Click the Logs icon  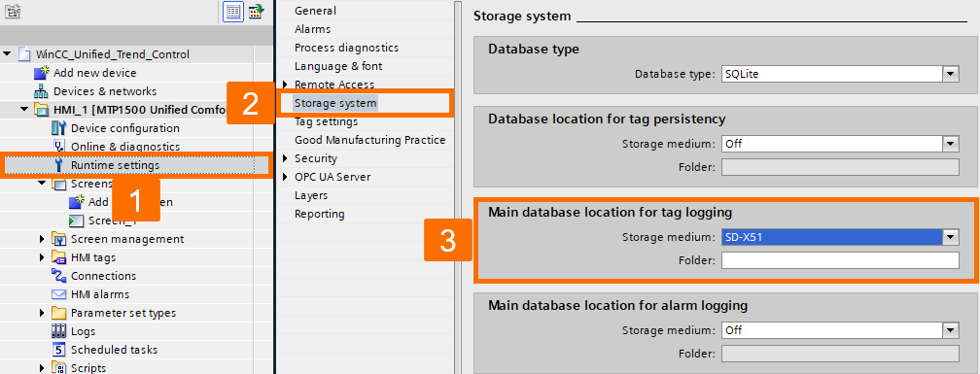point(58,331)
